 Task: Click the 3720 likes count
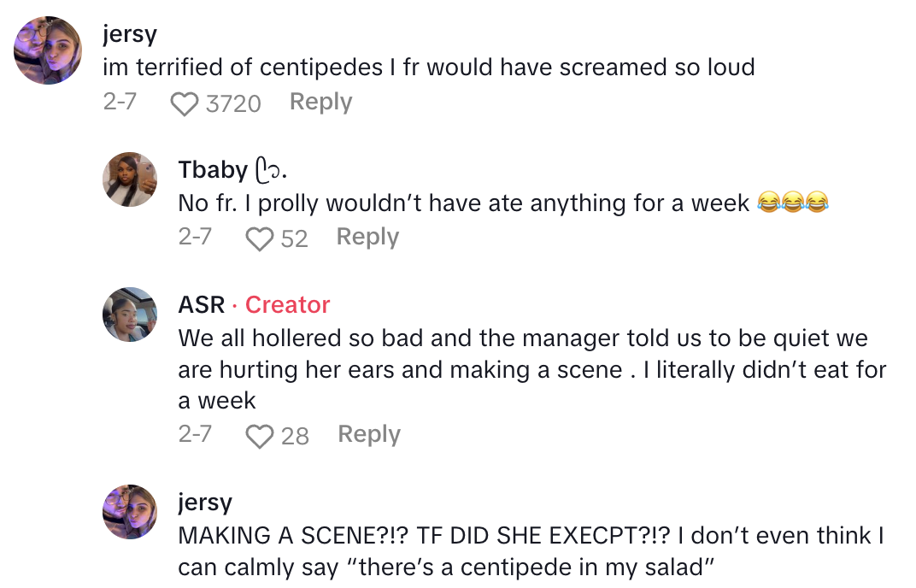pyautogui.click(x=233, y=104)
